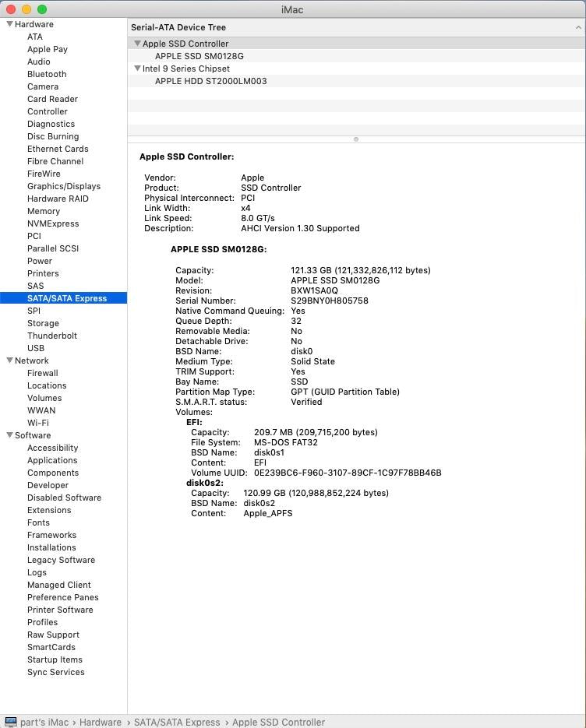Show Ethernet Cards info
The height and width of the screenshot is (728, 586).
click(58, 149)
